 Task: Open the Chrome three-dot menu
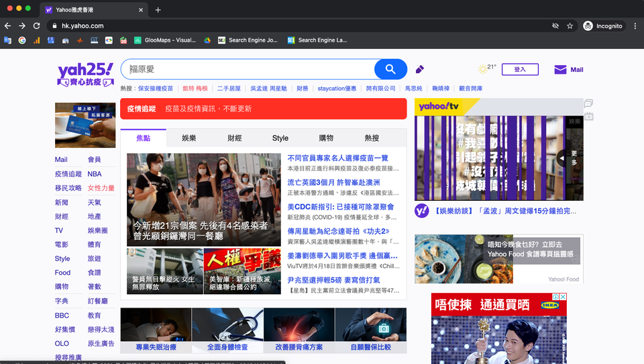(x=635, y=26)
